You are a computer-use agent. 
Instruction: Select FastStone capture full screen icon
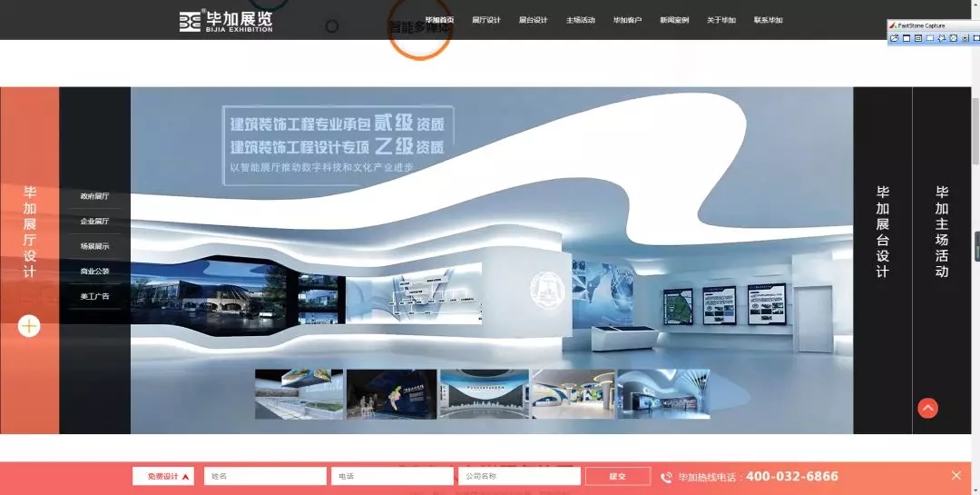pyautogui.click(x=953, y=38)
